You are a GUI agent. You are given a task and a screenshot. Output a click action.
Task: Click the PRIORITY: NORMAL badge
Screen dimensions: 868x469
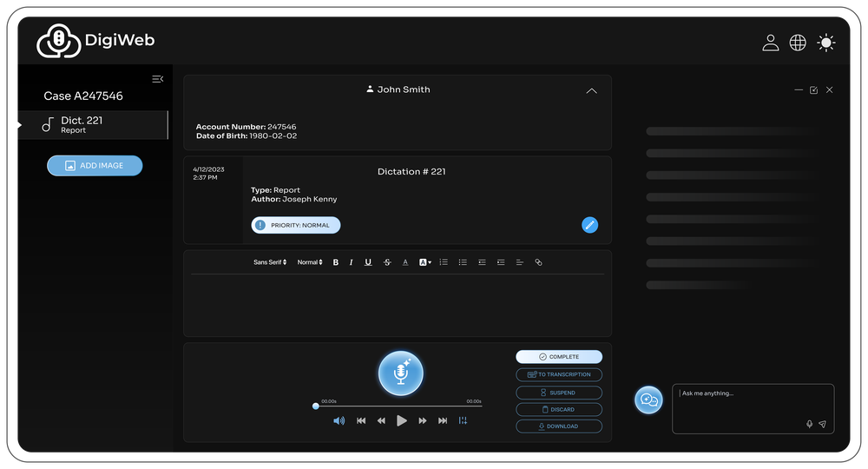296,225
